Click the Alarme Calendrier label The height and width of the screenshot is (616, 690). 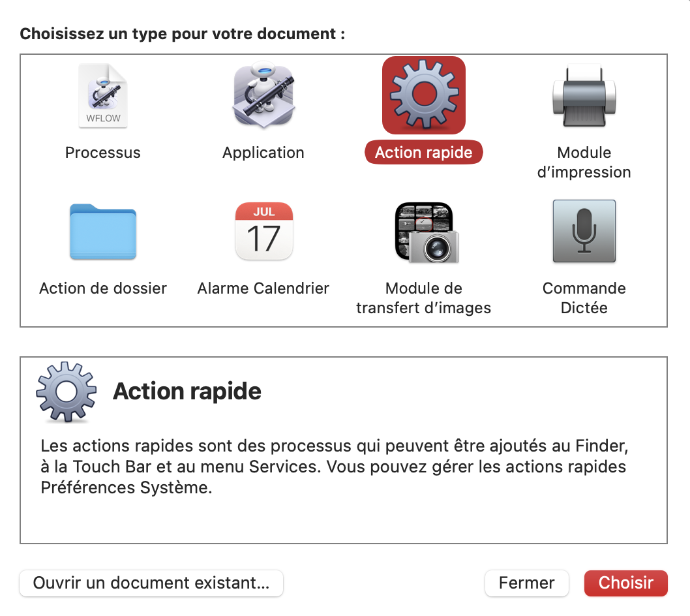click(263, 288)
